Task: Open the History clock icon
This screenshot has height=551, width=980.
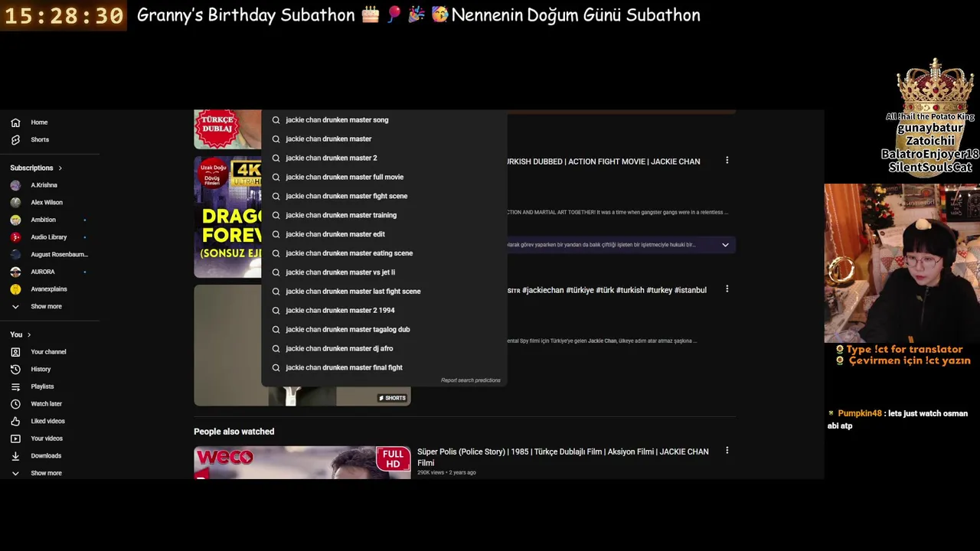Action: click(15, 370)
